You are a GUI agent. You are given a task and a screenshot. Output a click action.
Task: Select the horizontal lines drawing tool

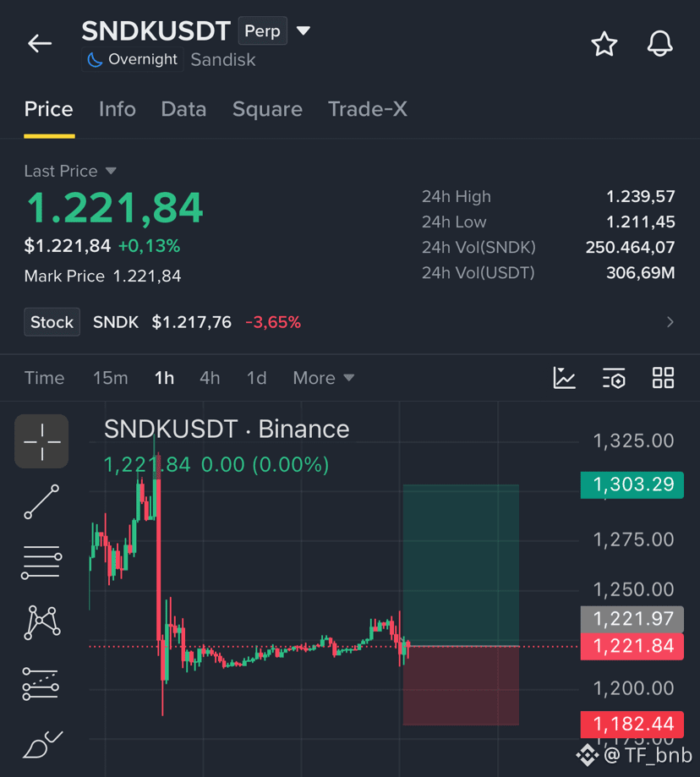coord(41,562)
